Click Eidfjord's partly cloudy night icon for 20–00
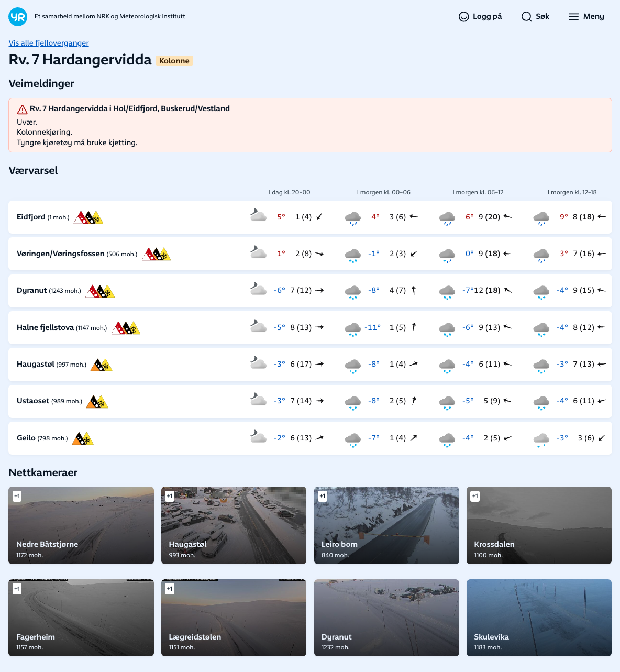Screen dimensions: 620x672 click(x=258, y=215)
